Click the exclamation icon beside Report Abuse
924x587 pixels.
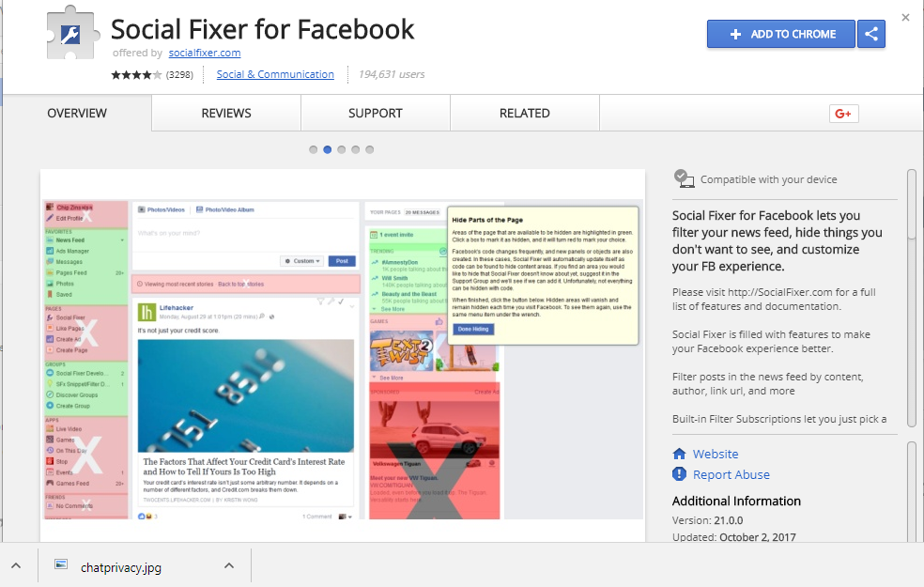coord(680,474)
